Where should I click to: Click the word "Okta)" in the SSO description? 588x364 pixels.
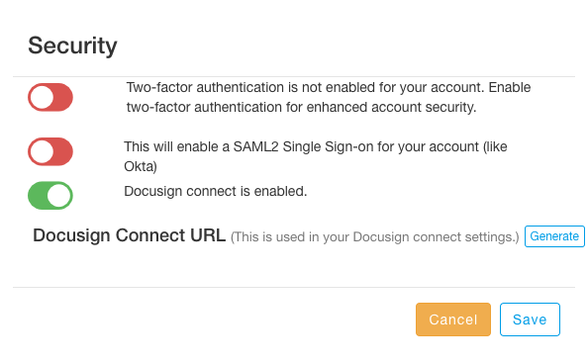pyautogui.click(x=141, y=166)
